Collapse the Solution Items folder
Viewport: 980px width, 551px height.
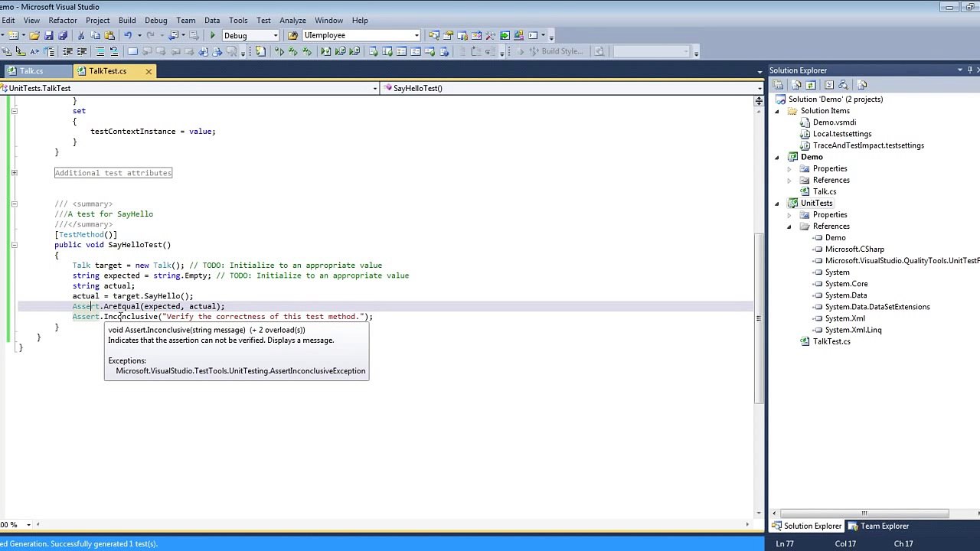[x=777, y=111]
